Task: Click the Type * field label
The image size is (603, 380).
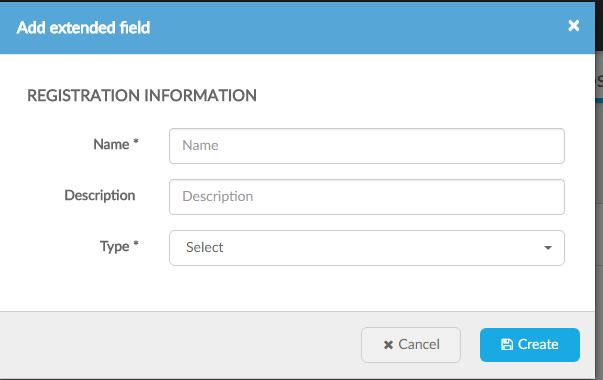Action: [119, 246]
